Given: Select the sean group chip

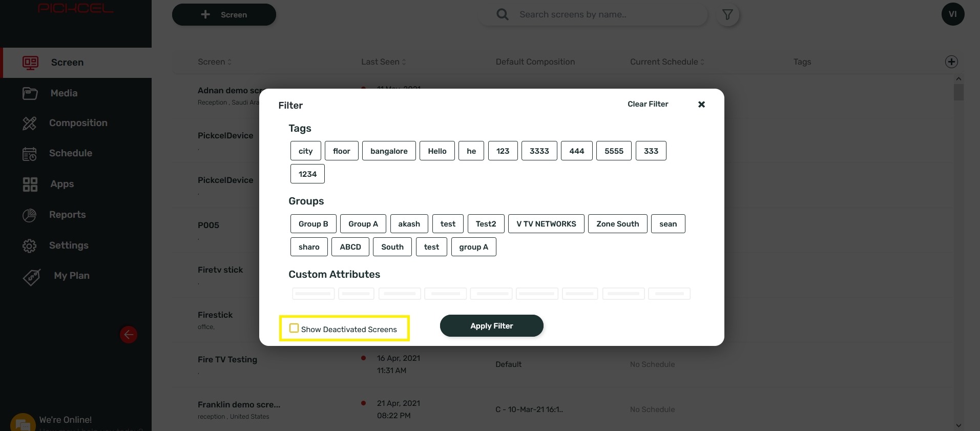Looking at the screenshot, I should (668, 223).
